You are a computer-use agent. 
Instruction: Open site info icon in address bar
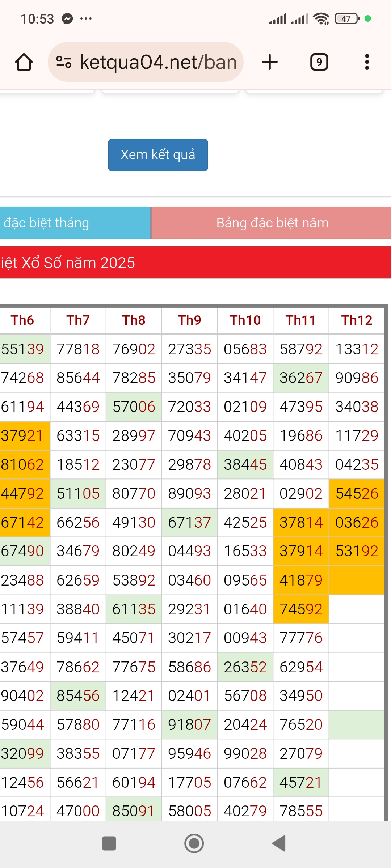point(64,62)
